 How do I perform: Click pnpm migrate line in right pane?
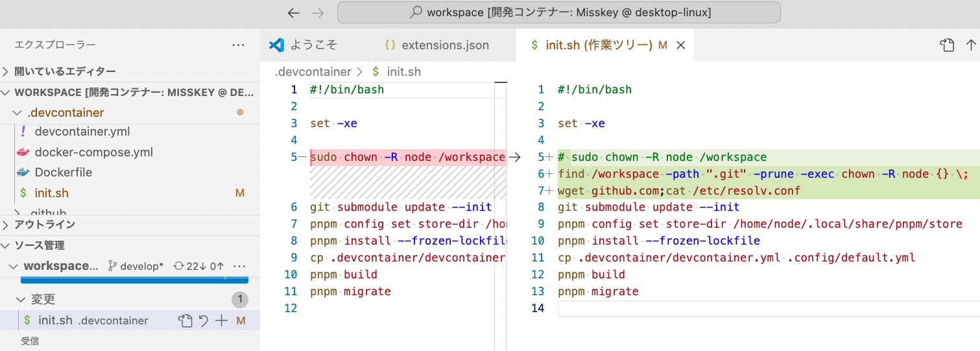(598, 292)
